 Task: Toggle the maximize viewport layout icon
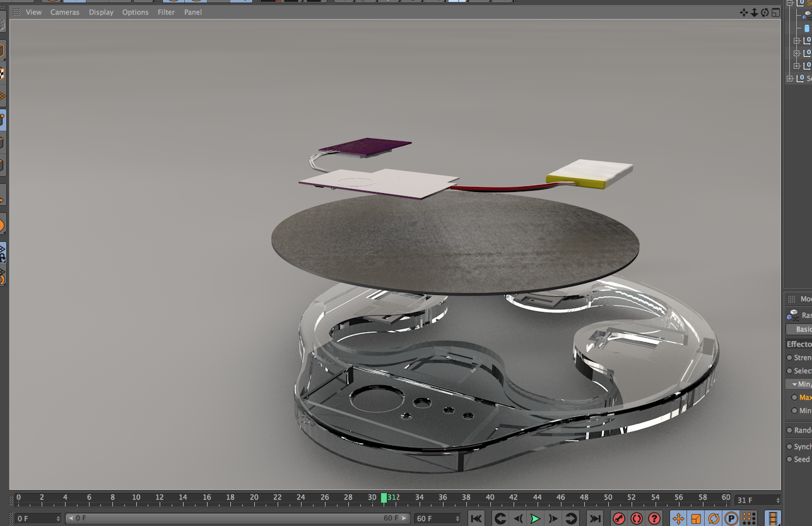coord(775,13)
